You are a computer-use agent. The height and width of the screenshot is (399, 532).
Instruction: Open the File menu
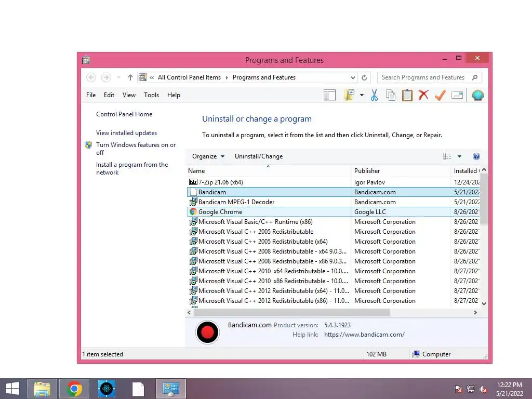pyautogui.click(x=91, y=95)
